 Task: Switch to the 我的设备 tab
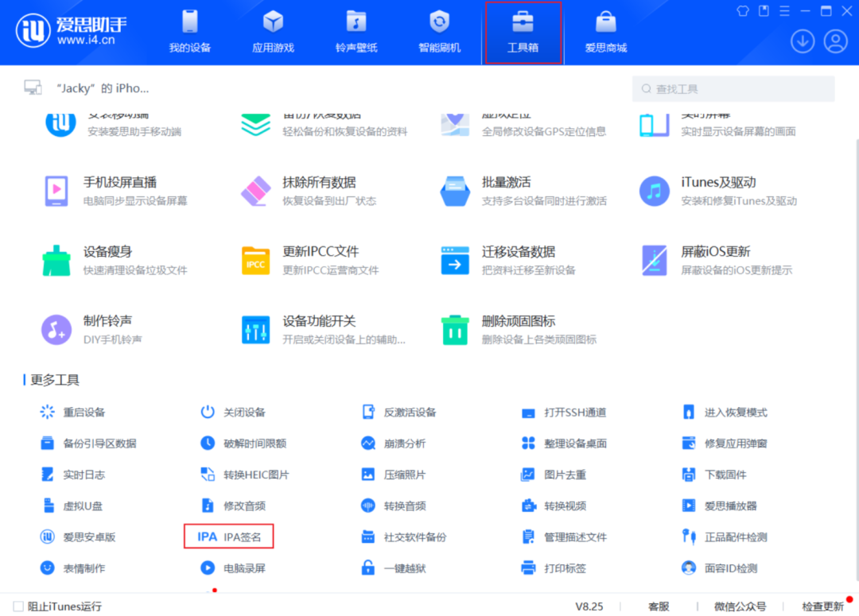click(189, 32)
